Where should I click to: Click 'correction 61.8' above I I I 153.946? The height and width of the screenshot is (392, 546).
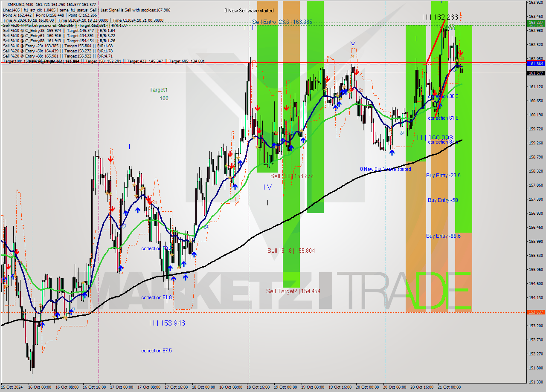tap(157, 297)
